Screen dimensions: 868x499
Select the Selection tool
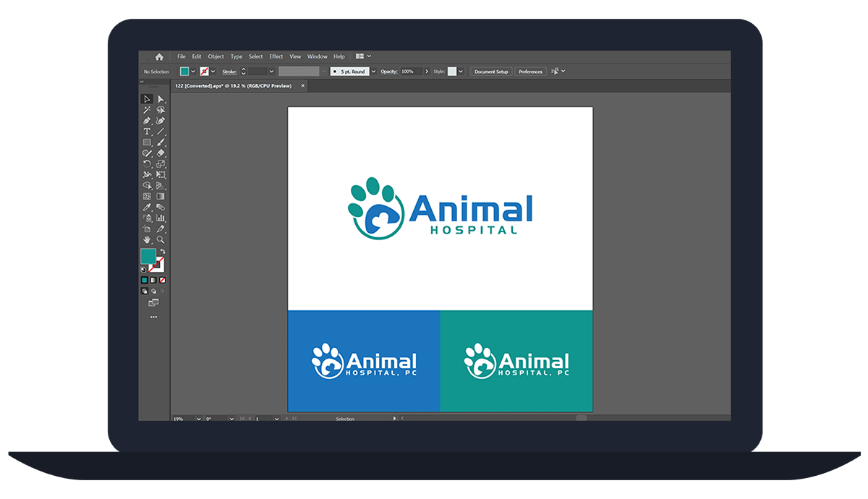tap(146, 99)
